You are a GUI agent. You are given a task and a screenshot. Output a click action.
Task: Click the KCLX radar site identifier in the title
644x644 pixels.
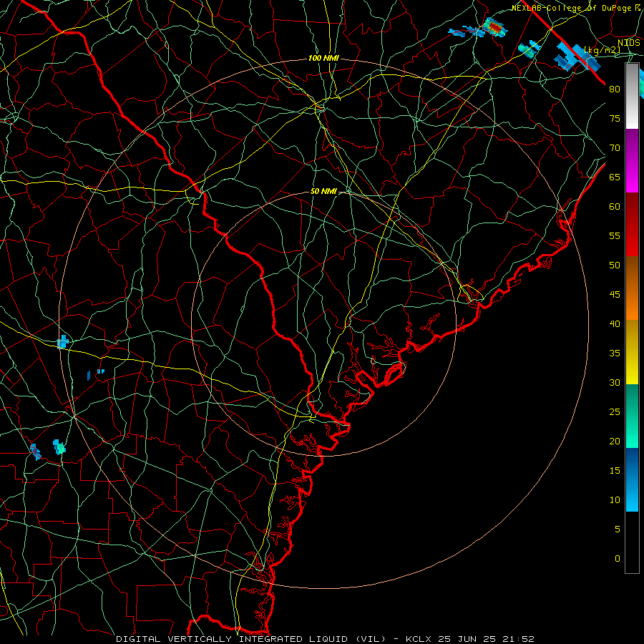coord(419,639)
